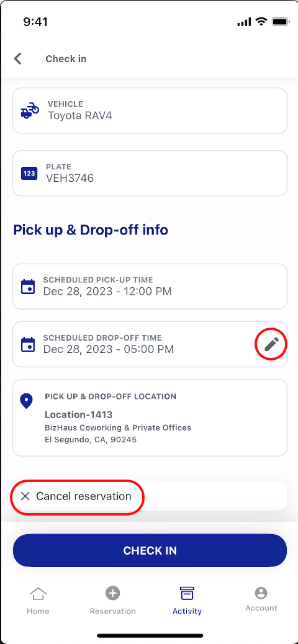Tap the CHECK IN button

pyautogui.click(x=150, y=550)
